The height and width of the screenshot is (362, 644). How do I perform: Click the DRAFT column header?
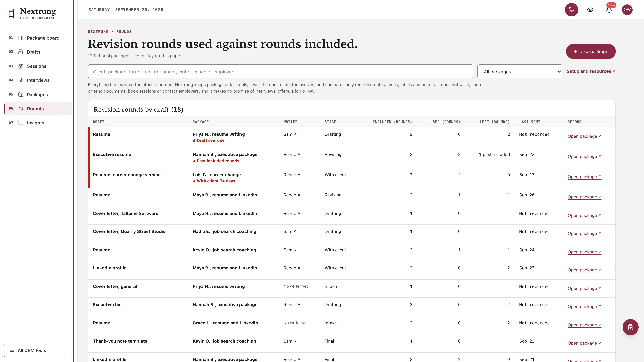click(x=98, y=122)
